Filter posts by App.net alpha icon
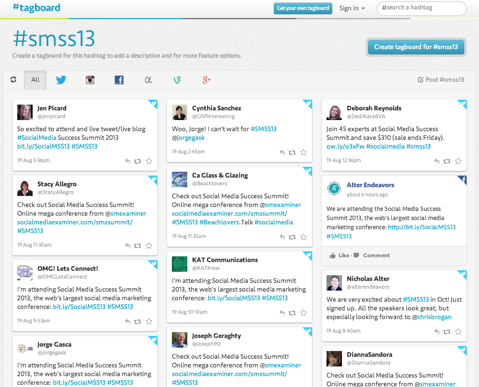Image resolution: width=479 pixels, height=387 pixels. (x=148, y=80)
